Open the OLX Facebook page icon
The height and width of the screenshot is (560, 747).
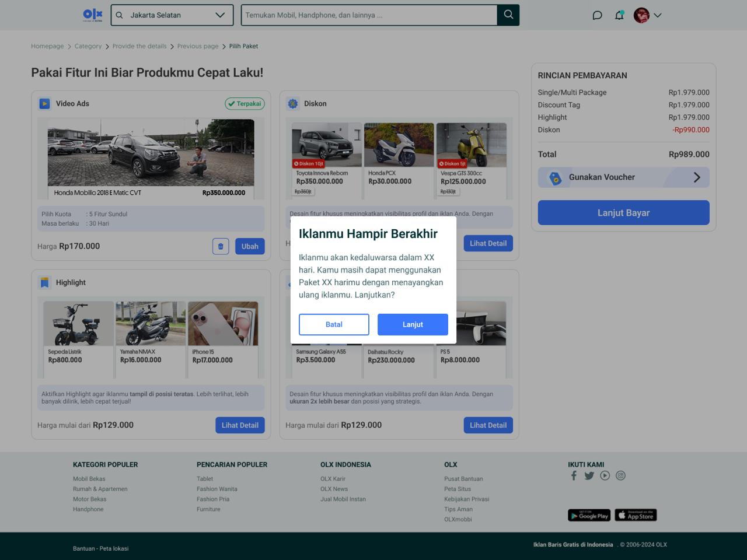(574, 475)
